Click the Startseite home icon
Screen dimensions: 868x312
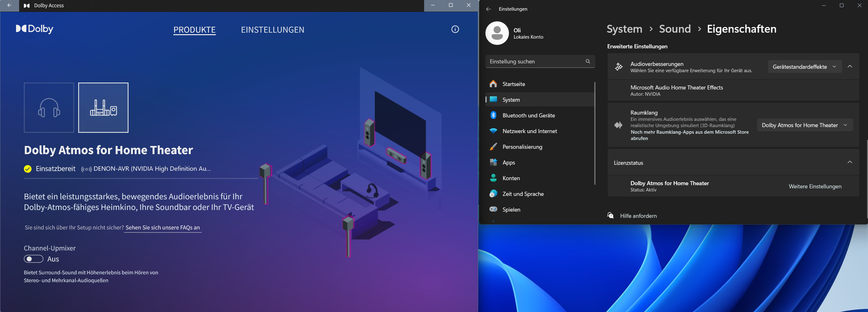[x=493, y=84]
